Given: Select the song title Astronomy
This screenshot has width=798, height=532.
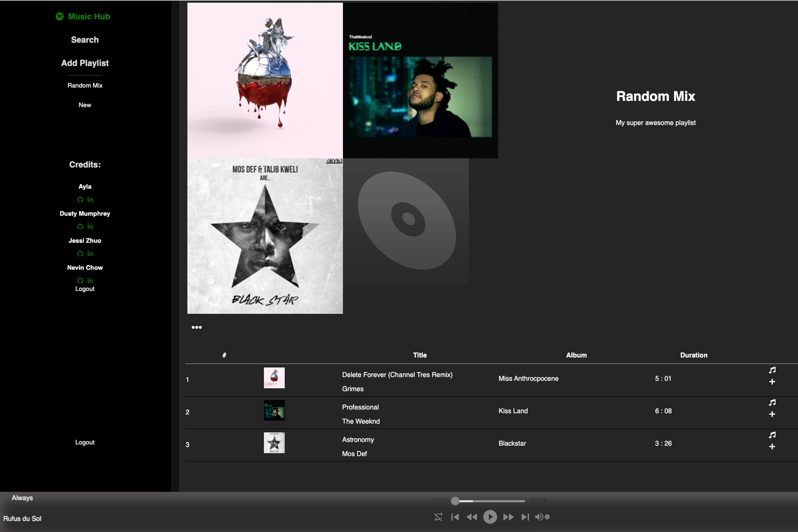Looking at the screenshot, I should 358,440.
